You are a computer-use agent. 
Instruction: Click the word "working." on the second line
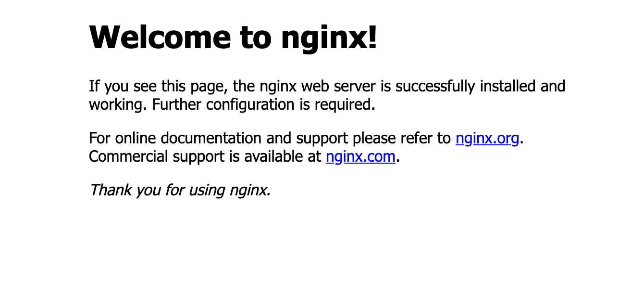[x=118, y=105]
